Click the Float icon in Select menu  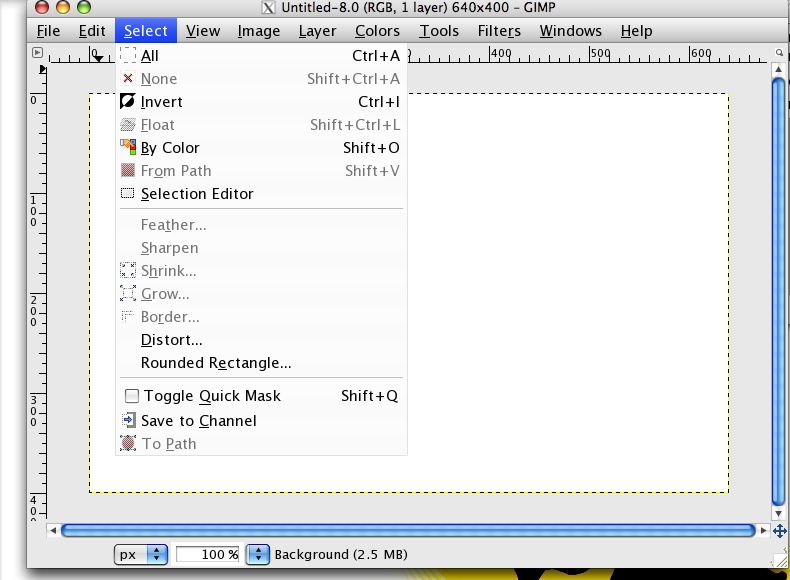pyautogui.click(x=127, y=124)
